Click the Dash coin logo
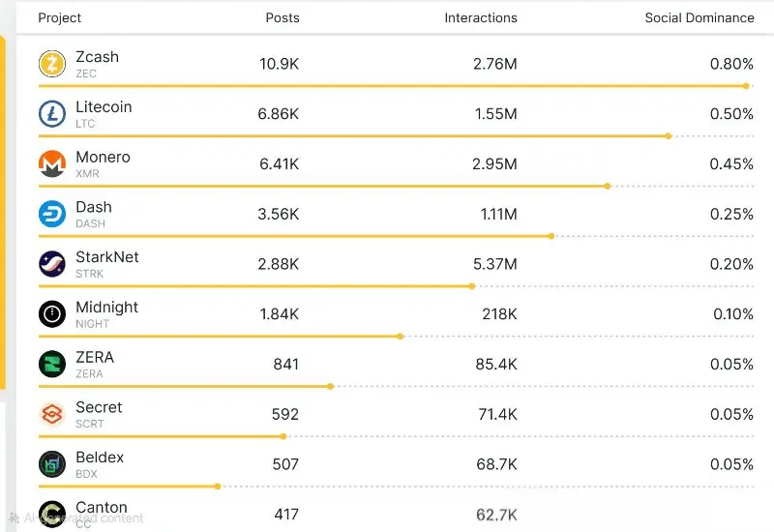The image size is (774, 532). pyautogui.click(x=51, y=214)
